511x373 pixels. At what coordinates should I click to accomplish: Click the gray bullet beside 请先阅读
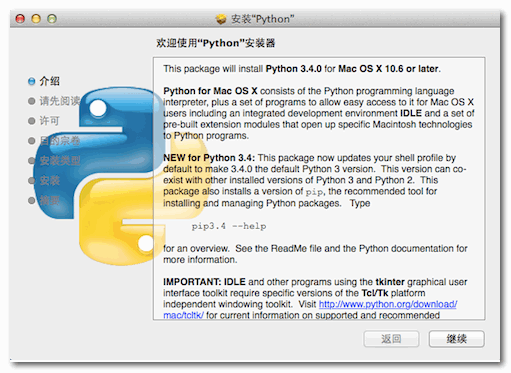[32, 101]
